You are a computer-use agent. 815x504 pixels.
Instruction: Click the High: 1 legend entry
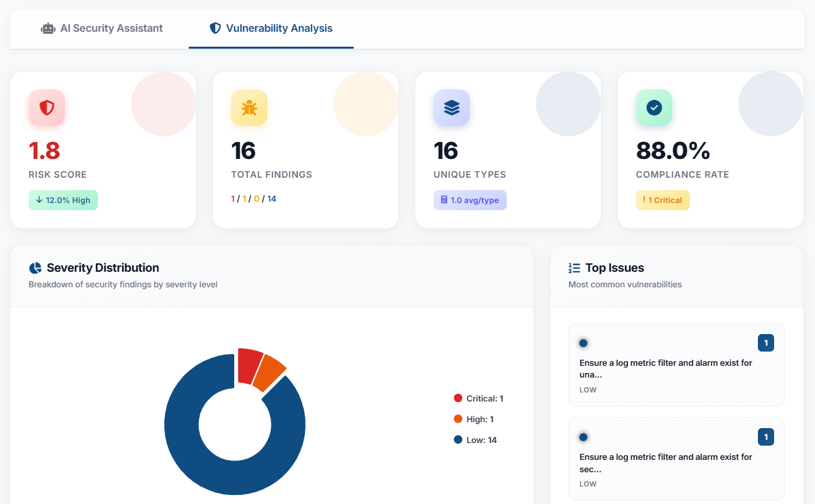click(474, 419)
